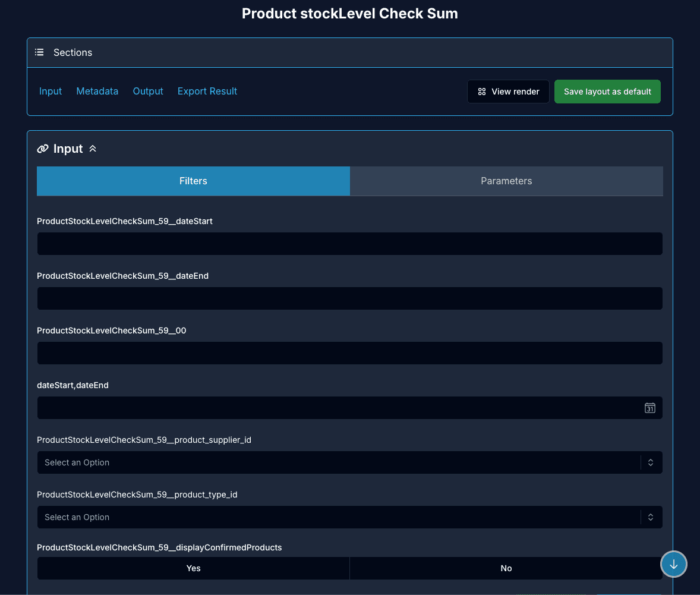This screenshot has height=595, width=700.
Task: Click the product_type_id dropdown chevron arrows
Action: pos(651,517)
